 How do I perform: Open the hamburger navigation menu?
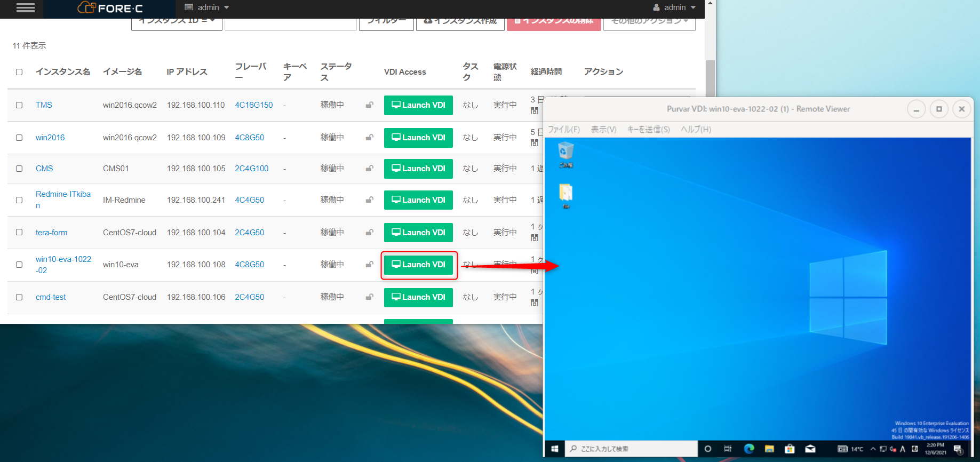click(x=26, y=8)
